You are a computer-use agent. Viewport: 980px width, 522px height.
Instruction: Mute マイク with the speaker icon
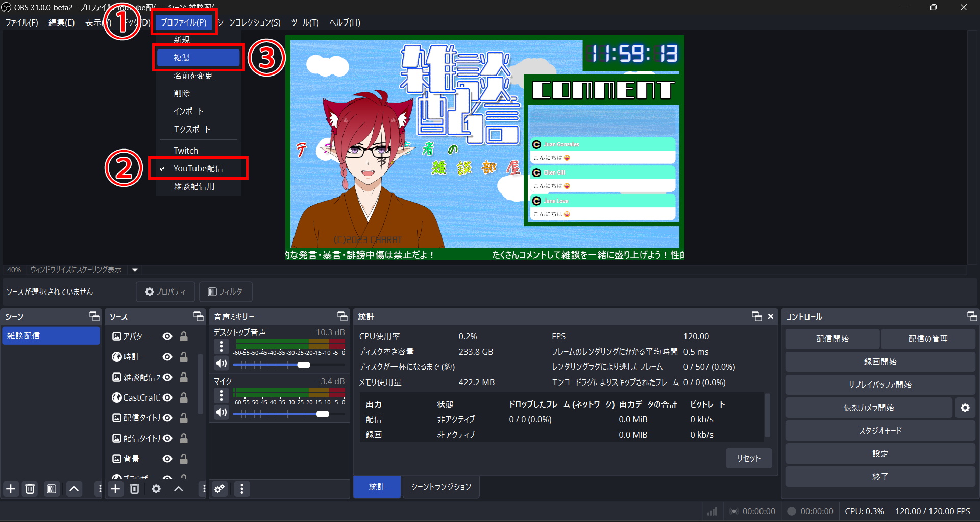[x=222, y=412]
